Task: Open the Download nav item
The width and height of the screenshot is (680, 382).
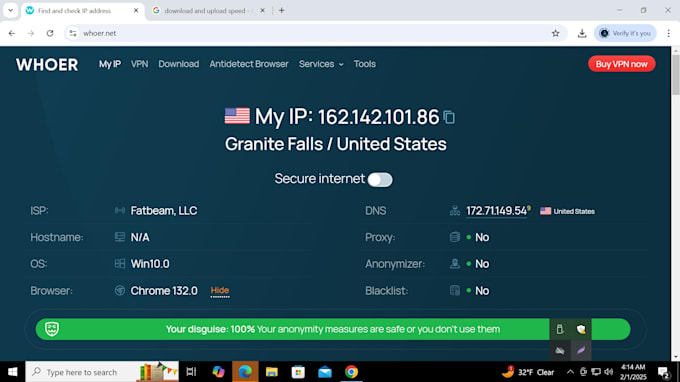Action: (179, 64)
